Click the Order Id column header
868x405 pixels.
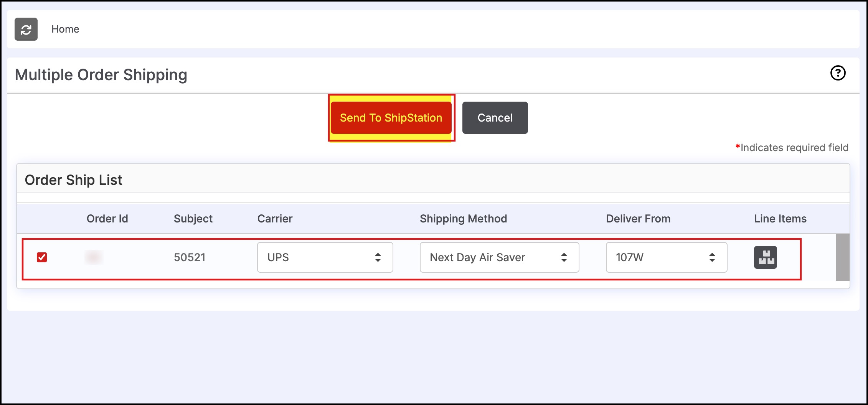coord(107,219)
